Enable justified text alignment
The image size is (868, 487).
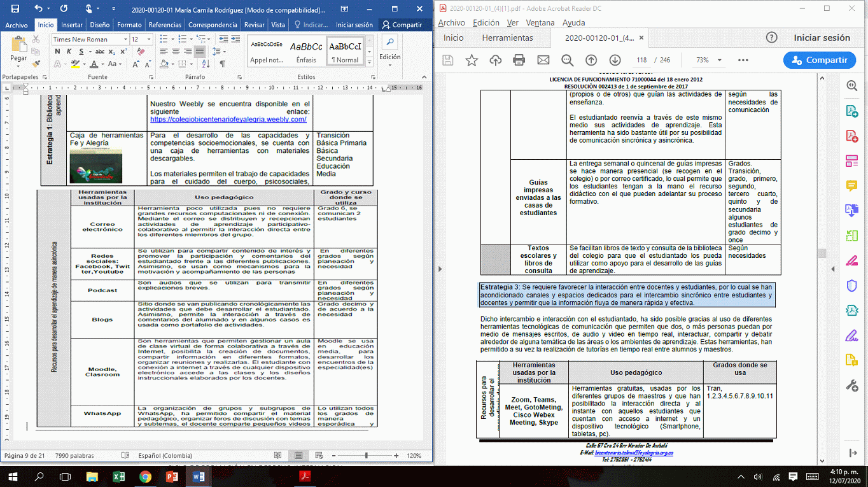(199, 52)
